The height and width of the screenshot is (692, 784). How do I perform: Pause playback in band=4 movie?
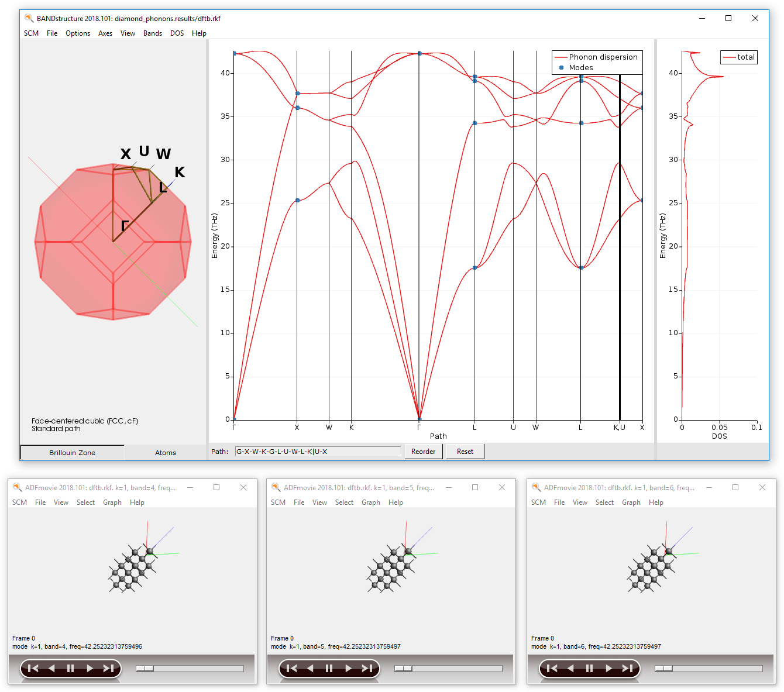coord(70,669)
